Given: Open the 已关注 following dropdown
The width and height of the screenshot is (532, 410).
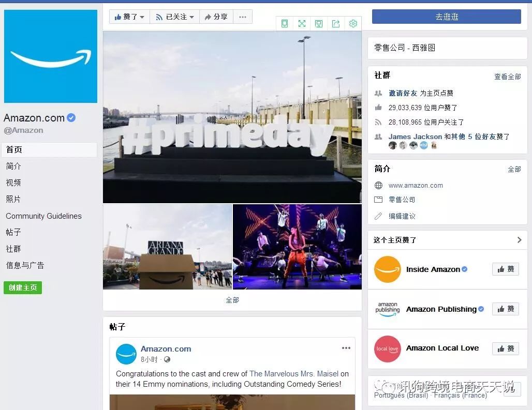Looking at the screenshot, I should click(175, 17).
